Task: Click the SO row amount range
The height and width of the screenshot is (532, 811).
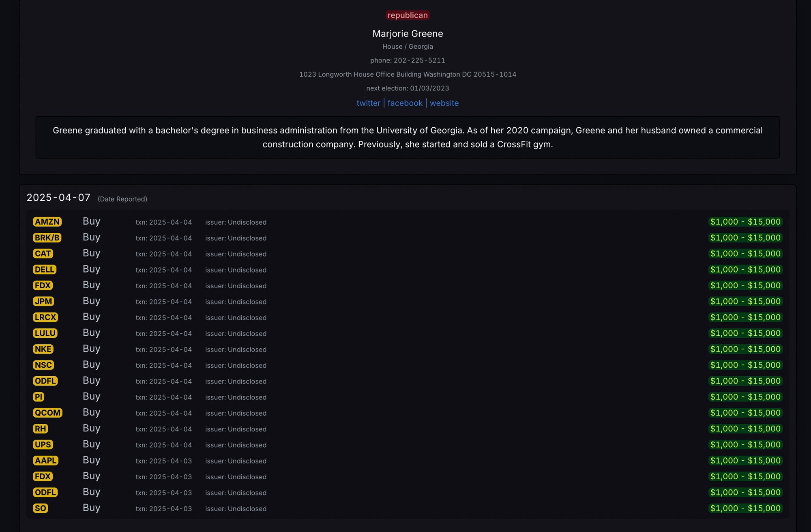Action: point(745,508)
